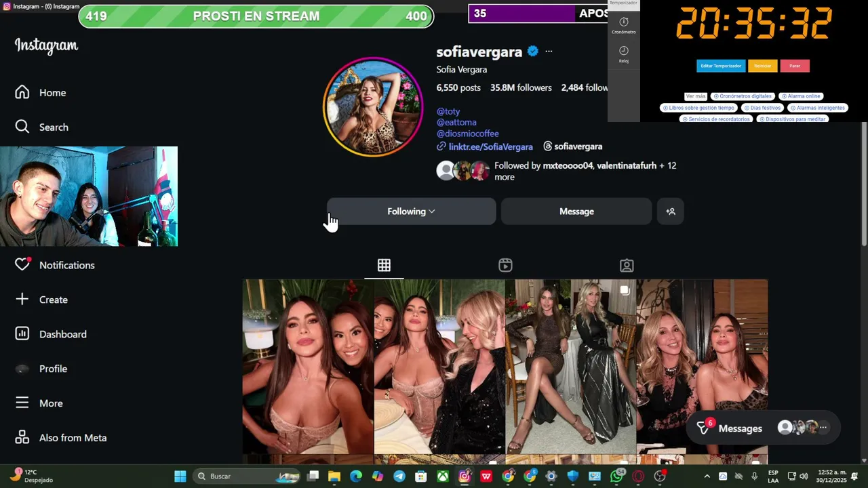Screen dimensions: 868x488
Task: Open Telegram from the taskbar
Action: pos(399,476)
